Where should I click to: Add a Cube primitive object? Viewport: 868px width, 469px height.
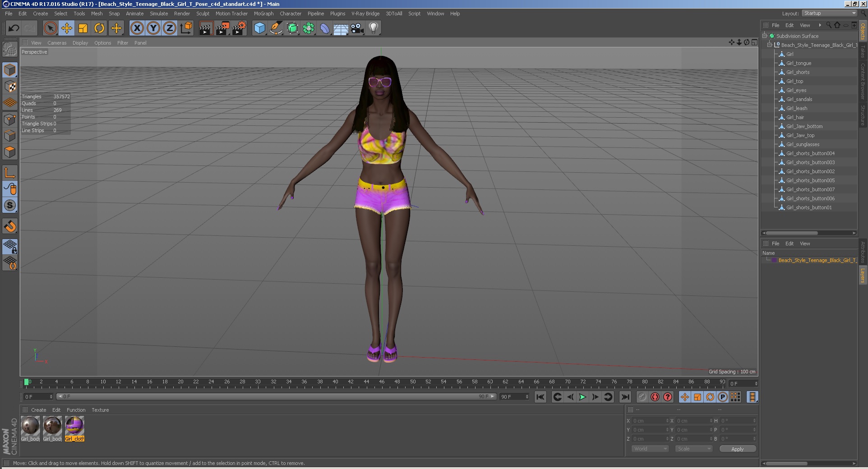pyautogui.click(x=259, y=28)
